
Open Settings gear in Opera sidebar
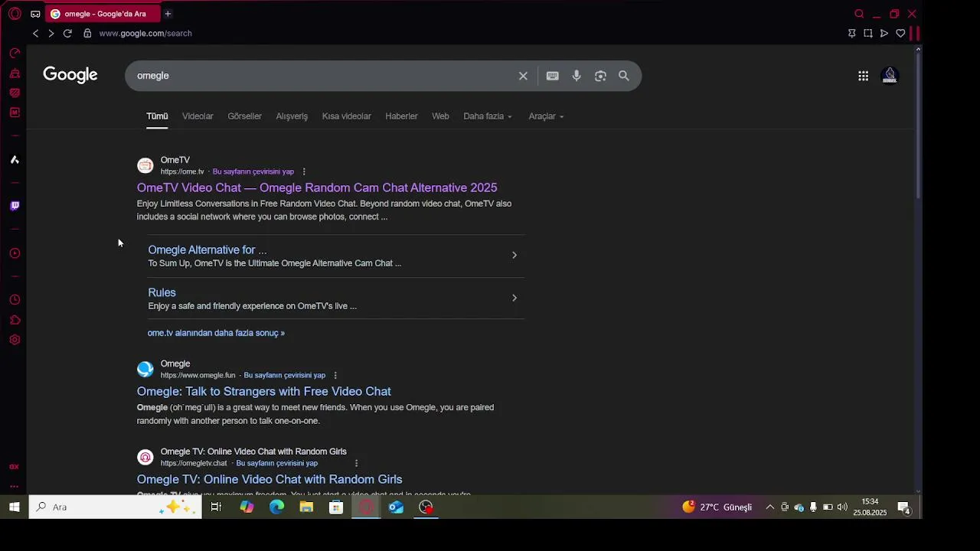pyautogui.click(x=15, y=340)
